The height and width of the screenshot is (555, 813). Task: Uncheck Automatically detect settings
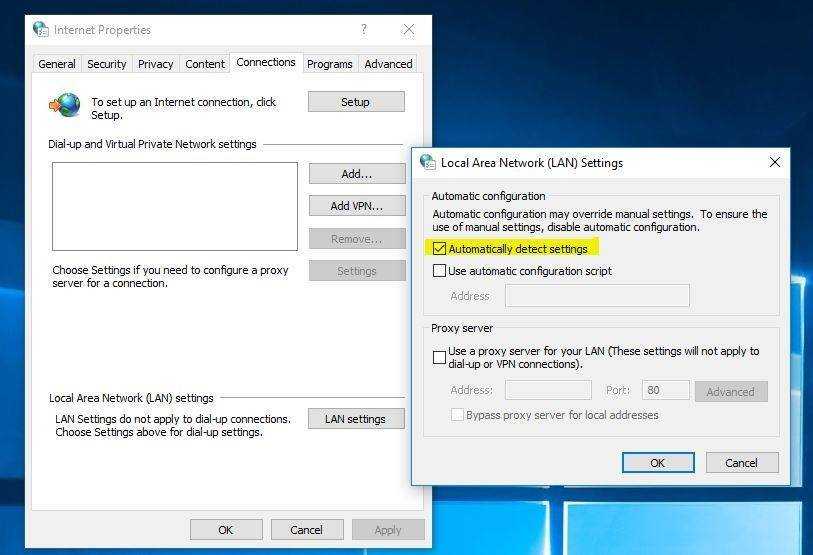(x=439, y=249)
